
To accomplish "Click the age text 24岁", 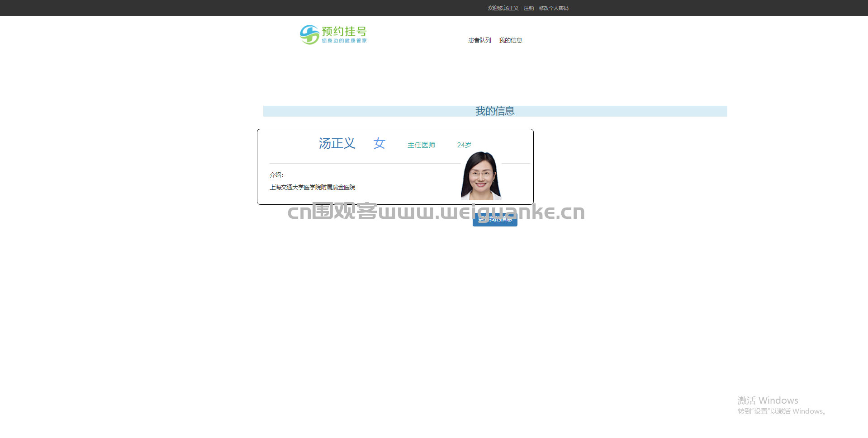I will coord(464,145).
